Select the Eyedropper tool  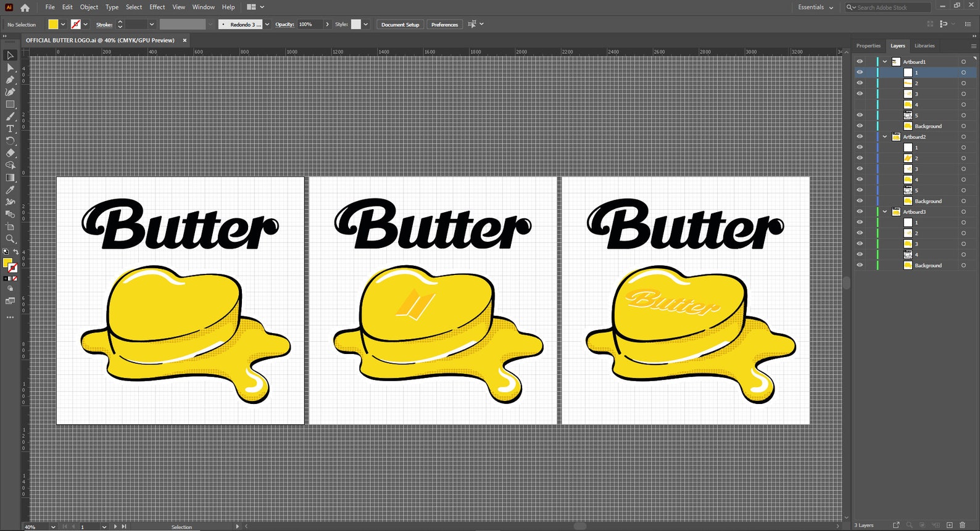[10, 190]
